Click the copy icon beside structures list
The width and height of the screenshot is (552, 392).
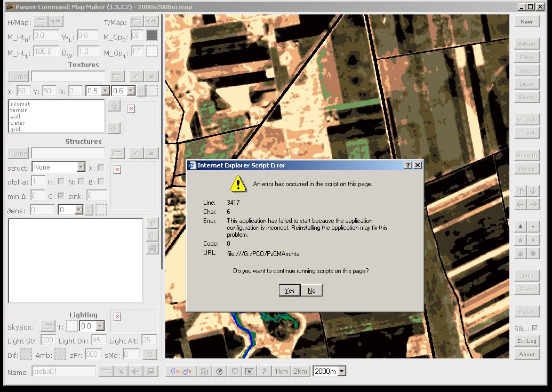(153, 249)
